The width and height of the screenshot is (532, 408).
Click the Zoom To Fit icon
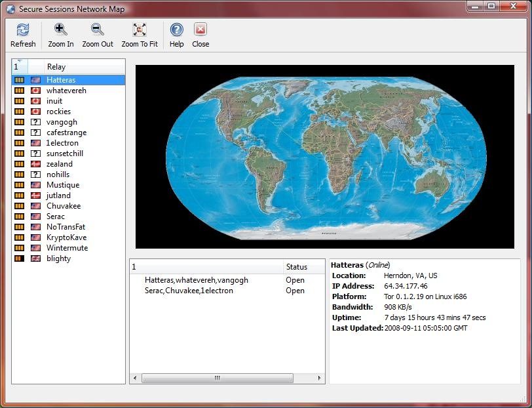point(140,30)
